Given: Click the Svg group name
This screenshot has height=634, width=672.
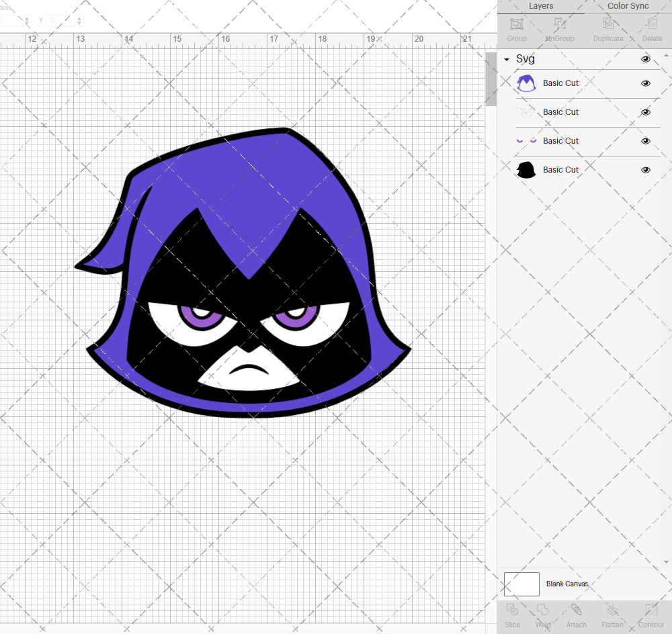Looking at the screenshot, I should click(x=526, y=59).
